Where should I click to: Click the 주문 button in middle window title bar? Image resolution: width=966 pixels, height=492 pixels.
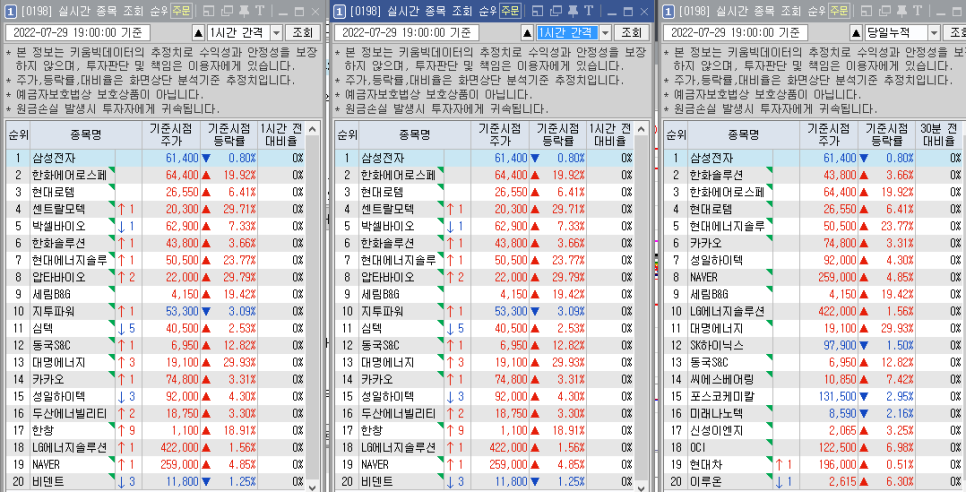point(509,10)
